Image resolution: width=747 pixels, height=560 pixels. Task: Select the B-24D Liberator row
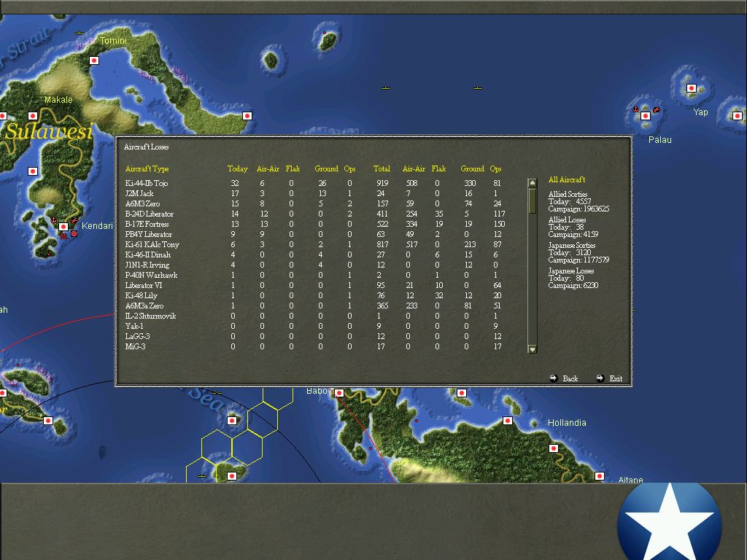[314, 214]
